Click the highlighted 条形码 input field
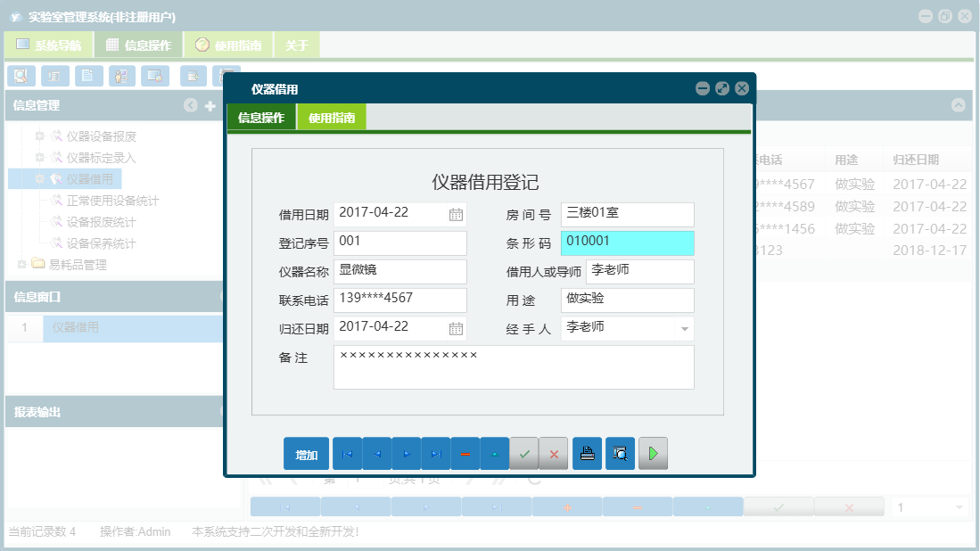This screenshot has height=551, width=980. coord(627,243)
